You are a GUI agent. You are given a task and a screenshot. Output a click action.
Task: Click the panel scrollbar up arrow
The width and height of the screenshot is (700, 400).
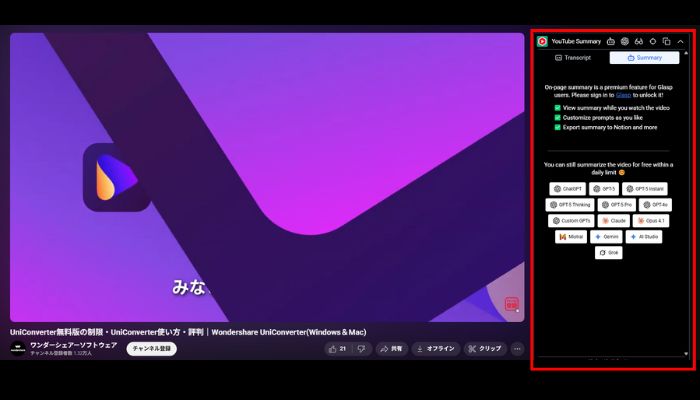[686, 53]
